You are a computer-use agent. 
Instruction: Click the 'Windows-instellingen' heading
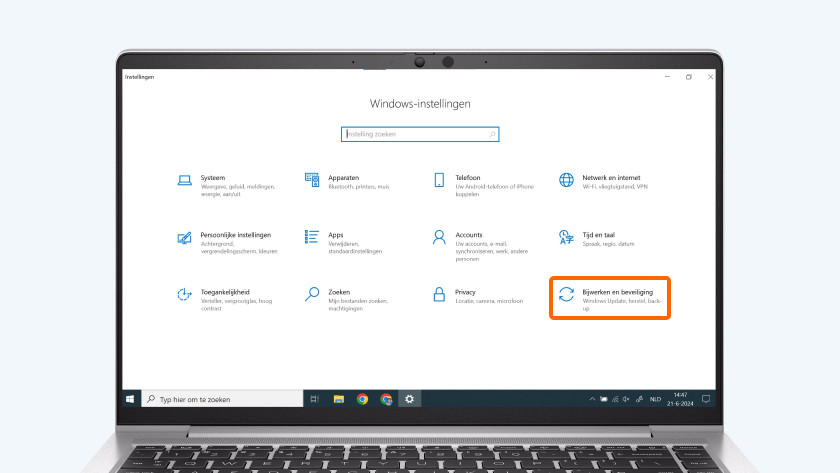[420, 103]
